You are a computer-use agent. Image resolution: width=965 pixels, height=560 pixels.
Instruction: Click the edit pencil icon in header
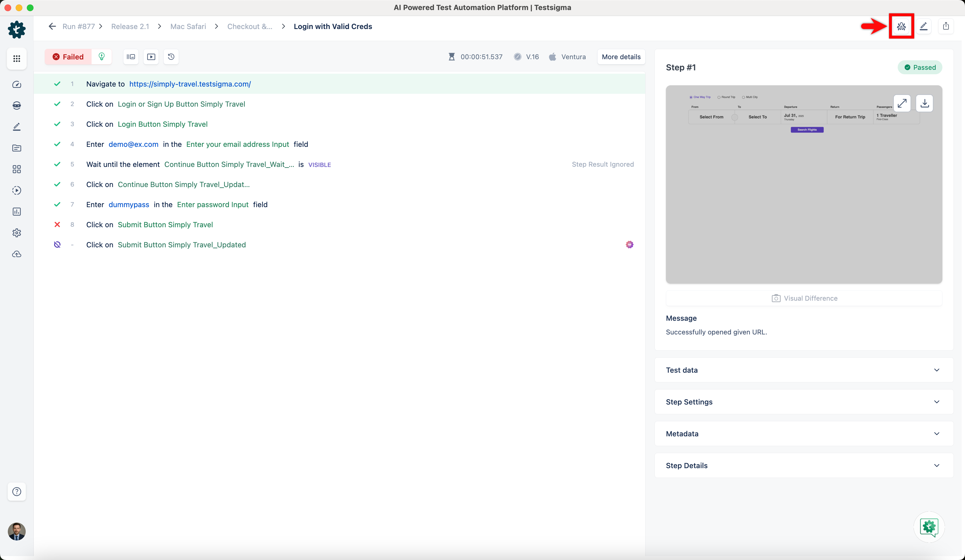click(924, 26)
